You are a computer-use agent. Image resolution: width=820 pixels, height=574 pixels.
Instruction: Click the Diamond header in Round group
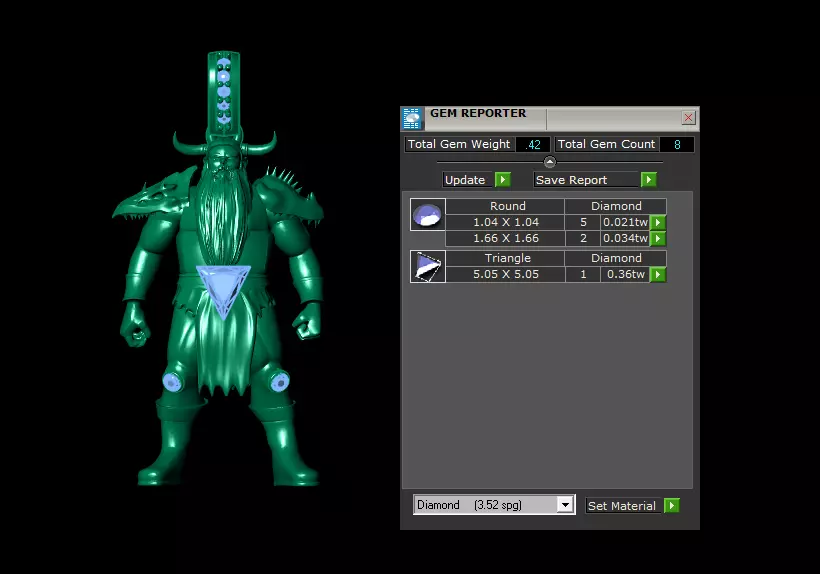tap(616, 206)
